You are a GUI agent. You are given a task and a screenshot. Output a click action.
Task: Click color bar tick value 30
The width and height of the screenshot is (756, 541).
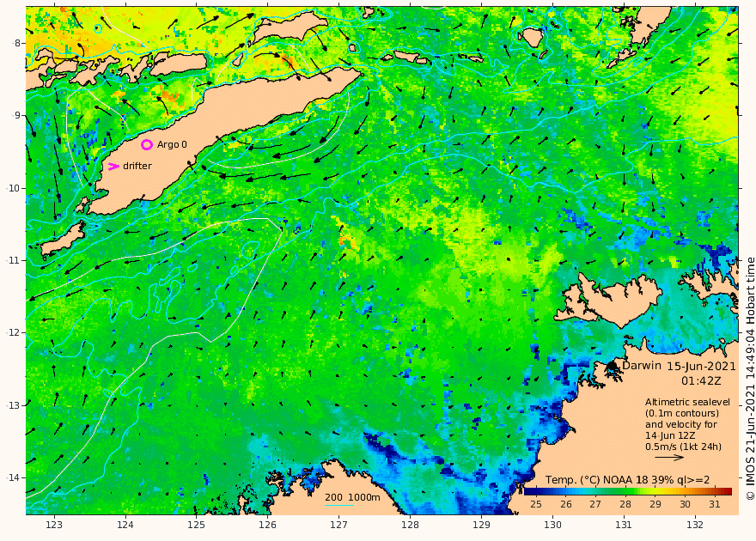pyautogui.click(x=685, y=504)
